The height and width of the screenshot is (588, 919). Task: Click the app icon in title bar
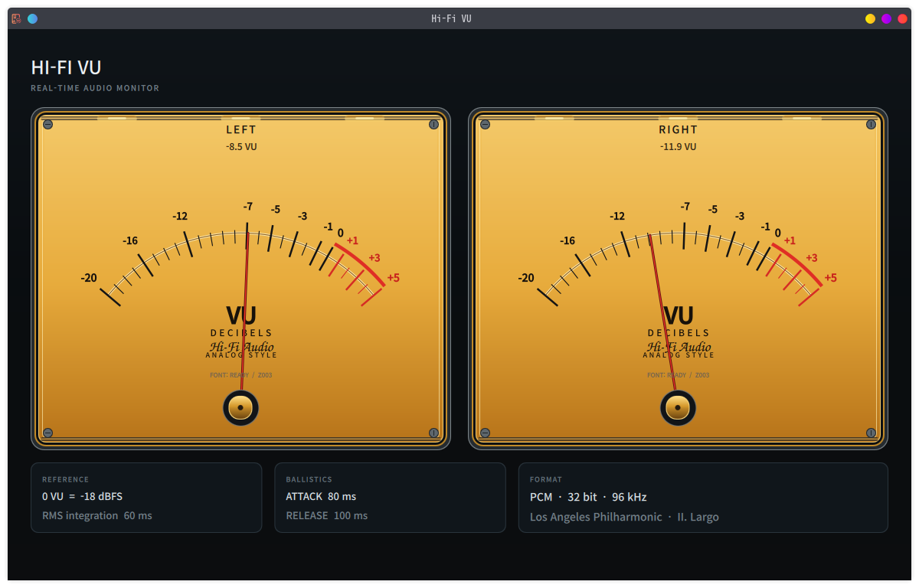pyautogui.click(x=17, y=18)
